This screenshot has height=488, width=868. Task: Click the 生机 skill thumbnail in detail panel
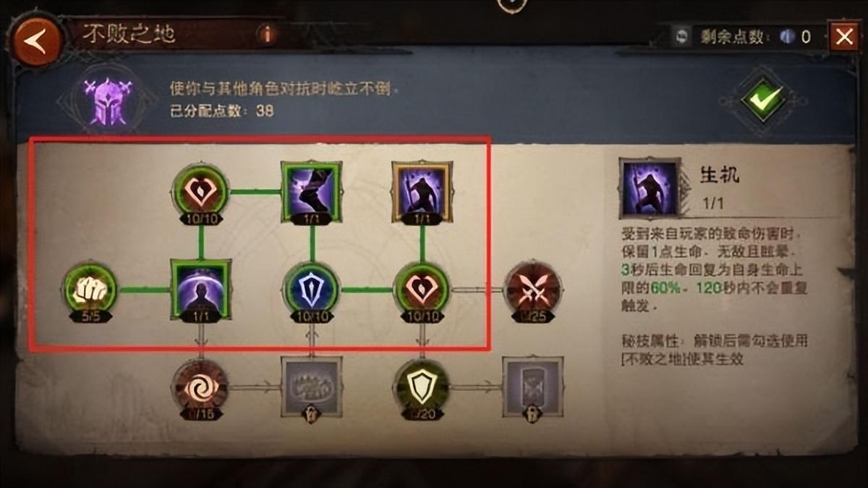[650, 190]
